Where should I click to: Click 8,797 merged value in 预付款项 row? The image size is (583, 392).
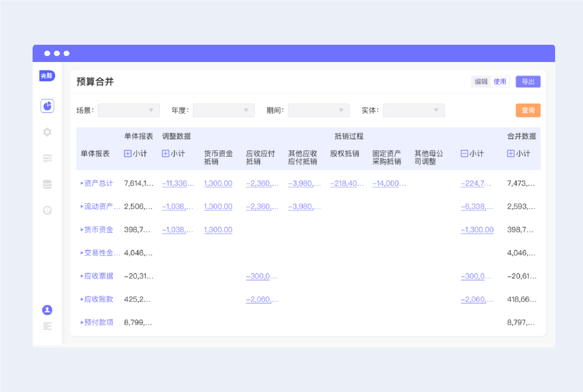pyautogui.click(x=521, y=322)
